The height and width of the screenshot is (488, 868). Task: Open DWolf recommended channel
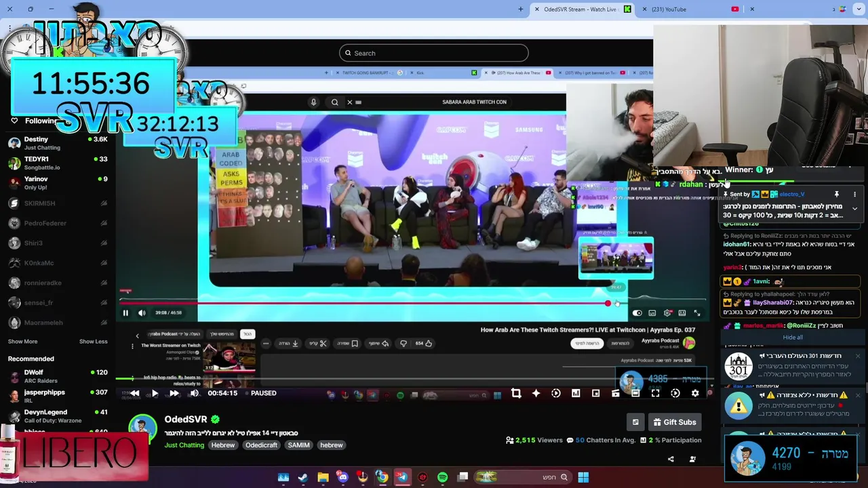click(58, 376)
